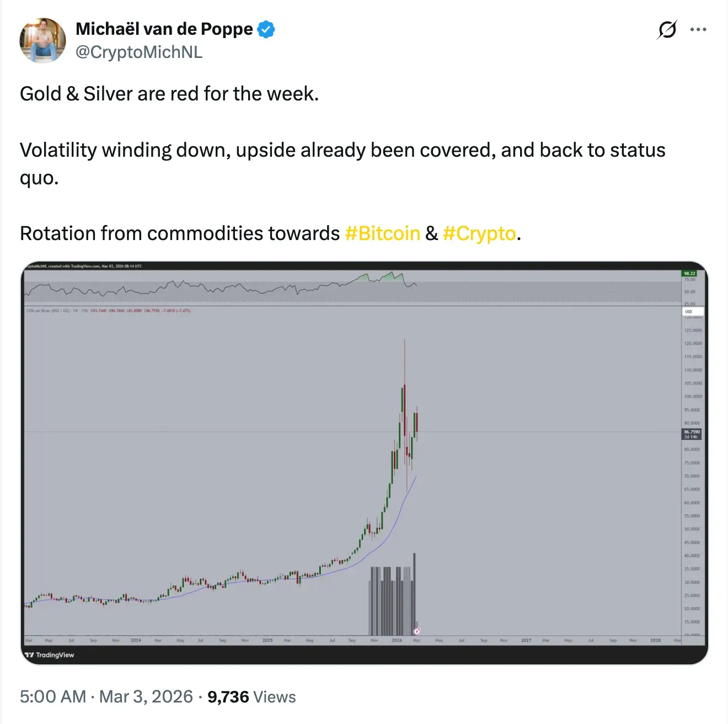The width and height of the screenshot is (728, 724).
Task: Click the RSI indicator line at the top of the chart
Action: (x=221, y=288)
